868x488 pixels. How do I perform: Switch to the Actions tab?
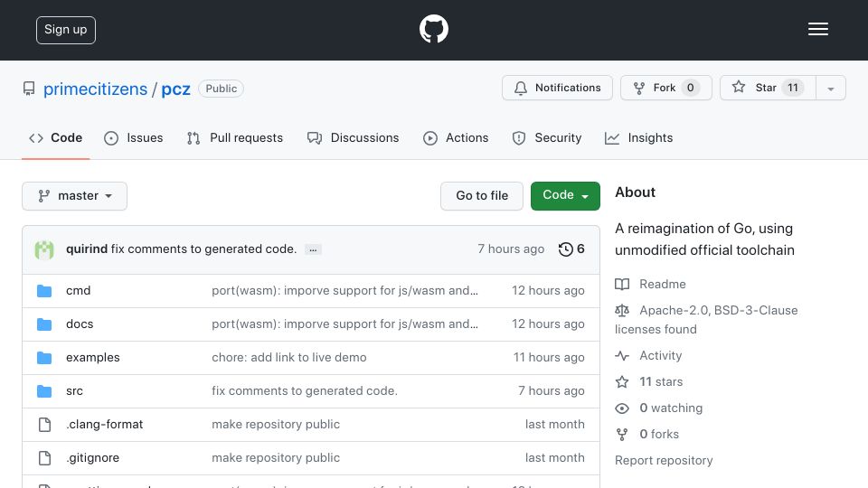(456, 137)
